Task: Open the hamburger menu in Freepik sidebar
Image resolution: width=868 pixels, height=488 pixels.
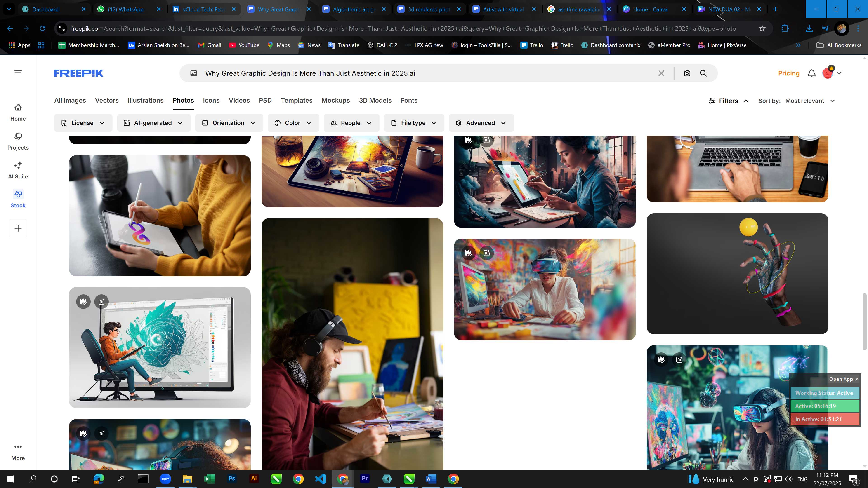Action: pos(18,73)
